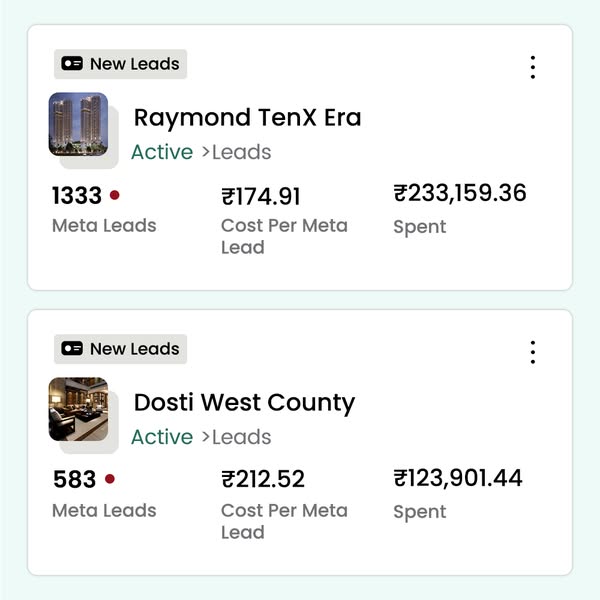Click red dot beside 1333 Meta Leads

click(x=115, y=195)
